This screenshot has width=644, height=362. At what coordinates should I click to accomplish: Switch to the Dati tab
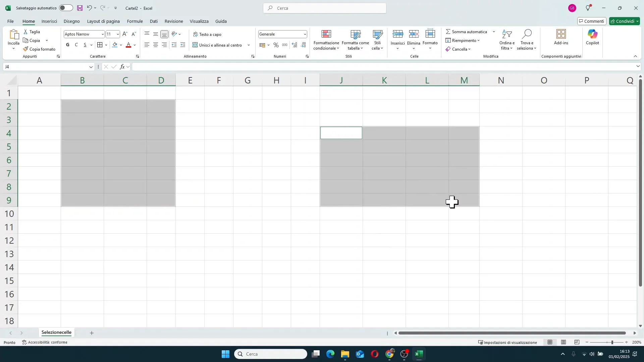pyautogui.click(x=154, y=21)
